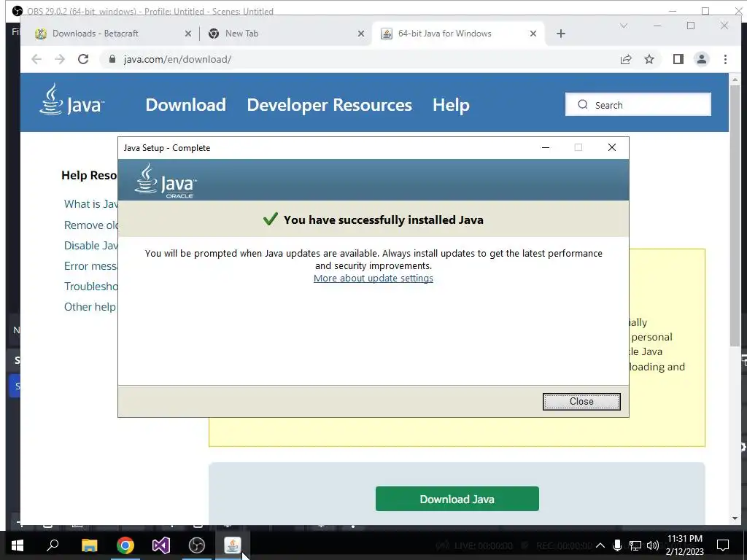The image size is (747, 560).
Task: Click the Java Oracle logo in setup dialog
Action: 166,181
